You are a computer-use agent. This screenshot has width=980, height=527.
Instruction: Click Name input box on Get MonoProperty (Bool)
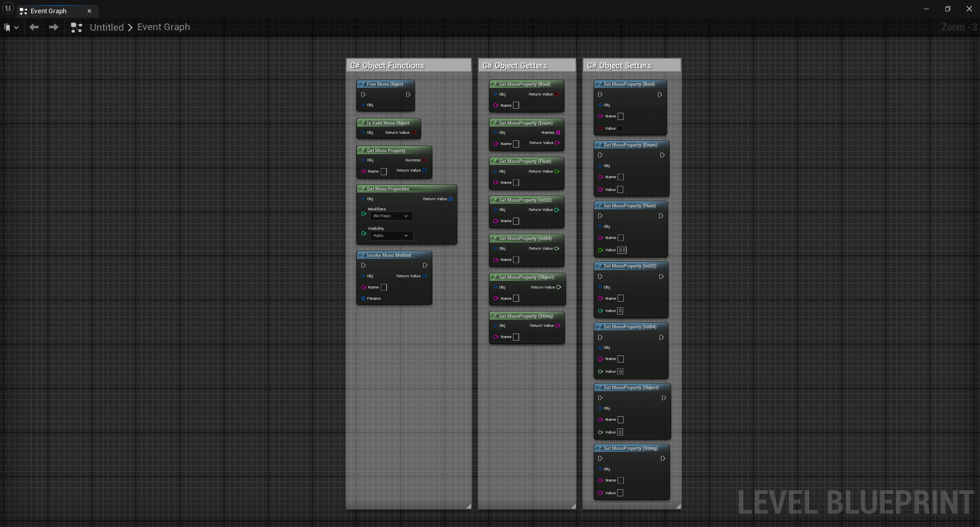516,106
